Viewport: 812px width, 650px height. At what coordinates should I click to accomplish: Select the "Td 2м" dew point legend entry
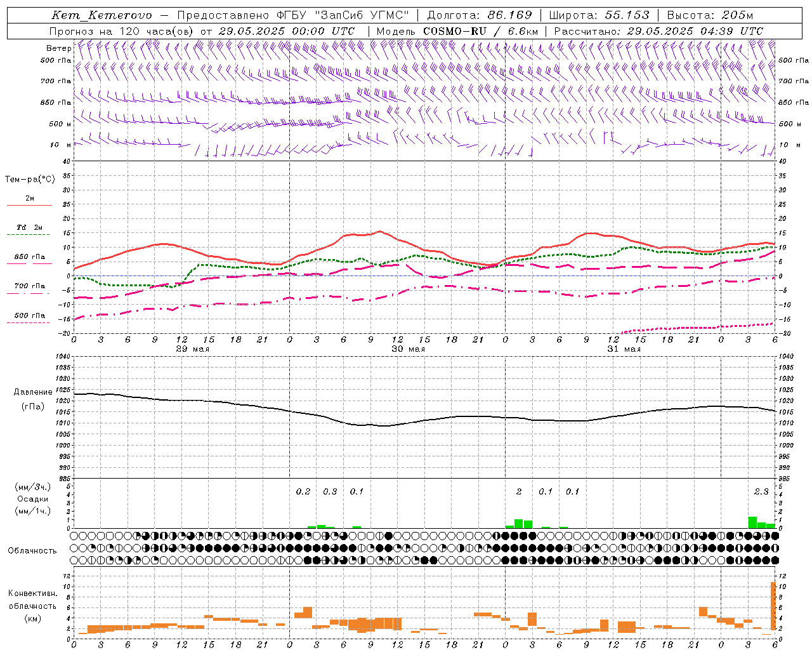30,227
